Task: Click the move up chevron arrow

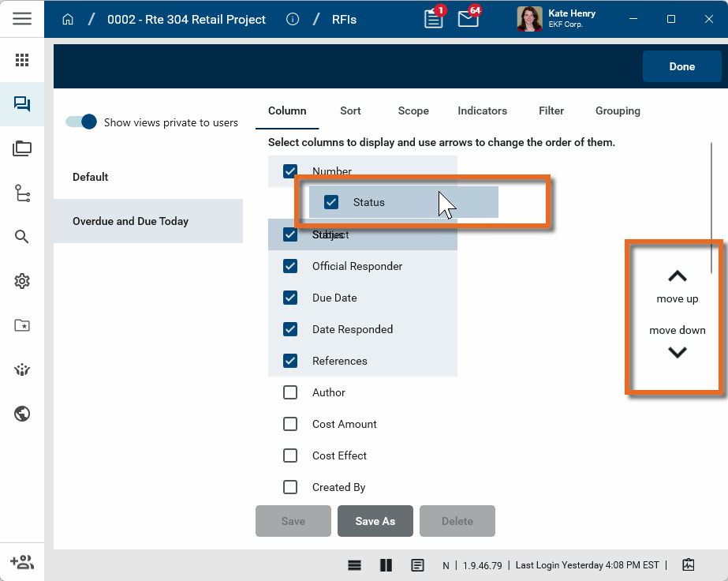Action: 677,276
